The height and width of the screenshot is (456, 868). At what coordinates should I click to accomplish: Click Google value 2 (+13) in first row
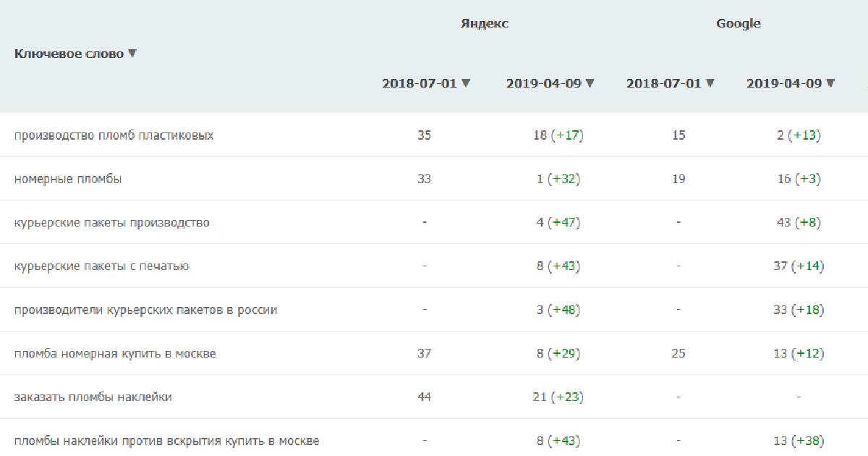pos(799,135)
